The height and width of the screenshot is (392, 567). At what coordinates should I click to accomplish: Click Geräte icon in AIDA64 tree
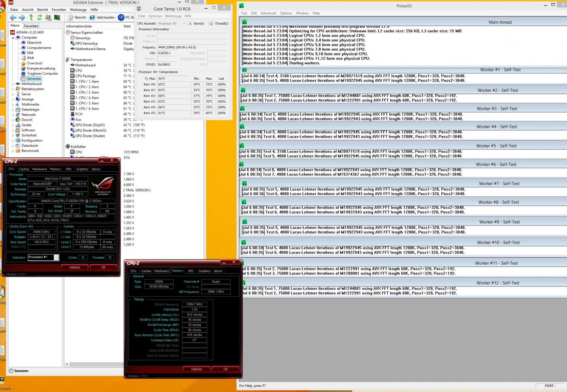pyautogui.click(x=18, y=125)
